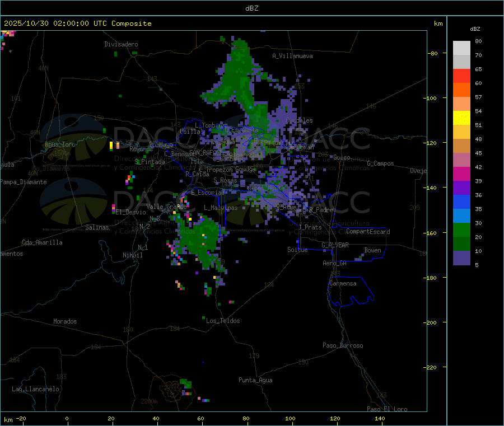Click the 'Nihuil' map label
This screenshot has width=504, height=426.
(132, 255)
